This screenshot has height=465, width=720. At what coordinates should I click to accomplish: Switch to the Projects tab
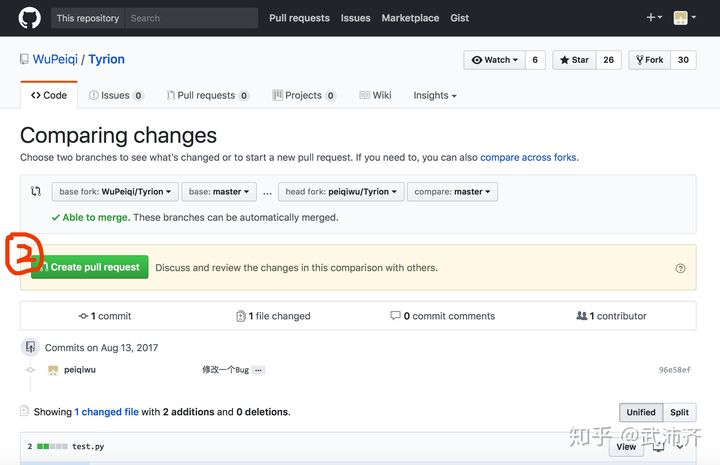click(303, 95)
